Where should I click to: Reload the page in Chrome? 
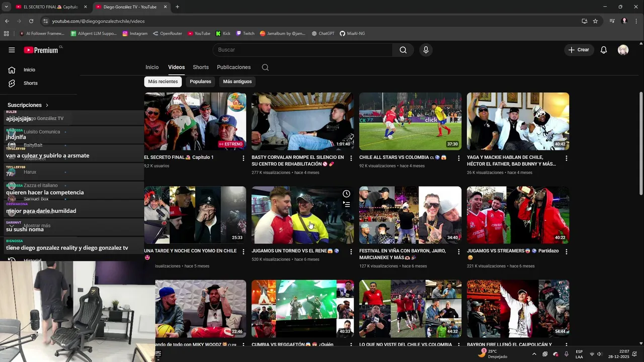(31, 21)
